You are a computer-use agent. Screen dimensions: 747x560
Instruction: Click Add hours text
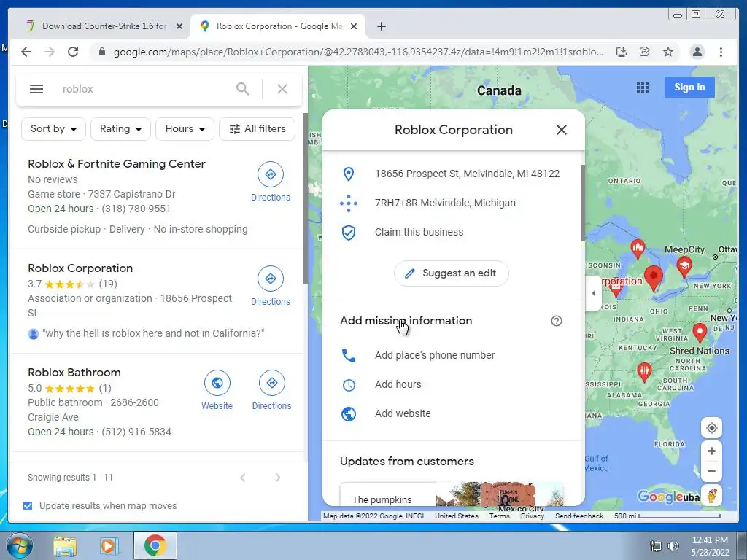398,385
